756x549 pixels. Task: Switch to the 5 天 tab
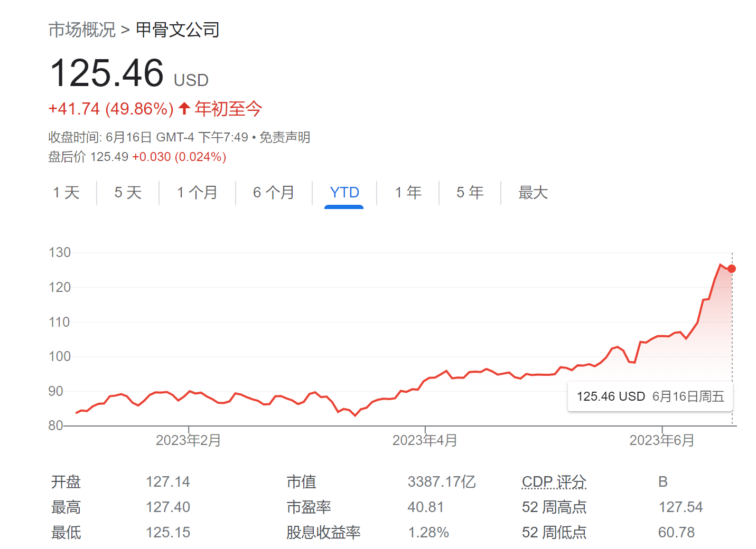click(128, 193)
